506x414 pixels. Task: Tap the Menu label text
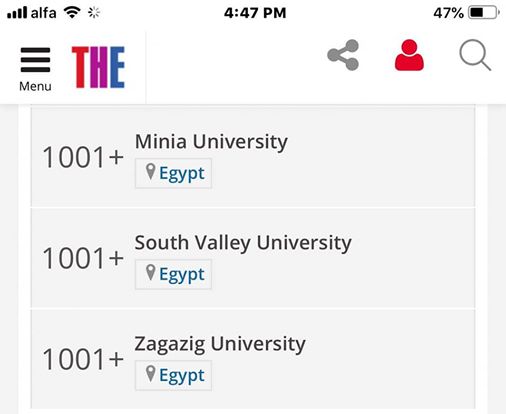click(35, 86)
